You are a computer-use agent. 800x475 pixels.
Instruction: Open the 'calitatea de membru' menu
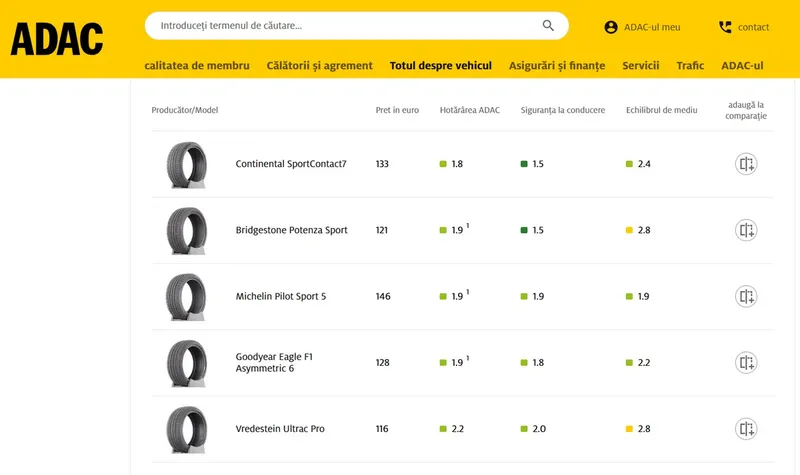coord(197,66)
